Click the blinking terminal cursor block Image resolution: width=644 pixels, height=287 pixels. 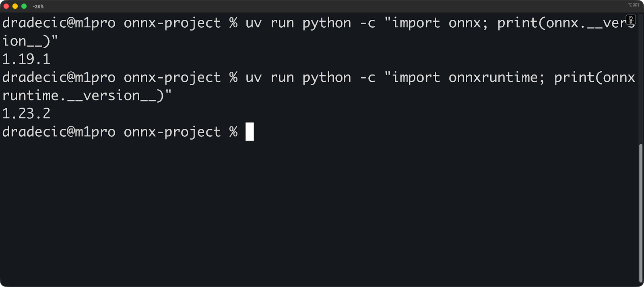[250, 132]
